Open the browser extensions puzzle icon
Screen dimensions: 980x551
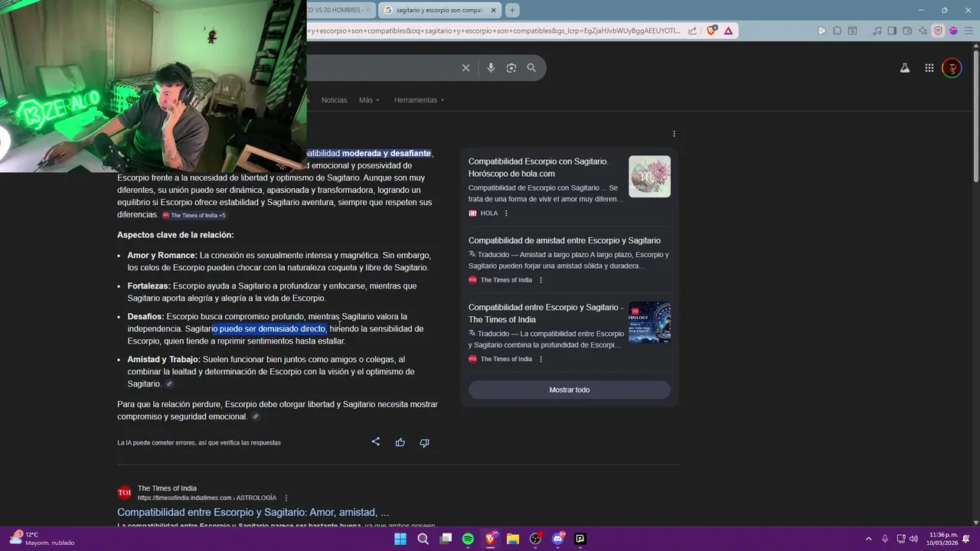point(837,31)
